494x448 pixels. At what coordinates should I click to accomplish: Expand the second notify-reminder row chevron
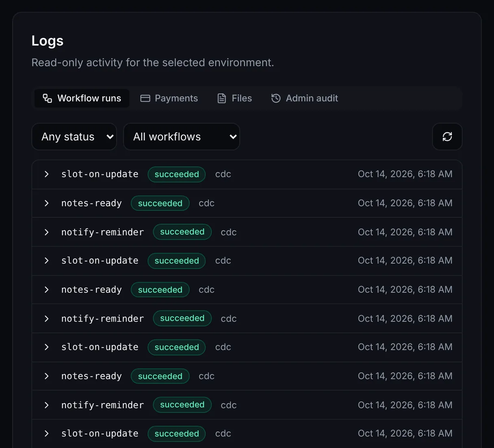(x=46, y=319)
